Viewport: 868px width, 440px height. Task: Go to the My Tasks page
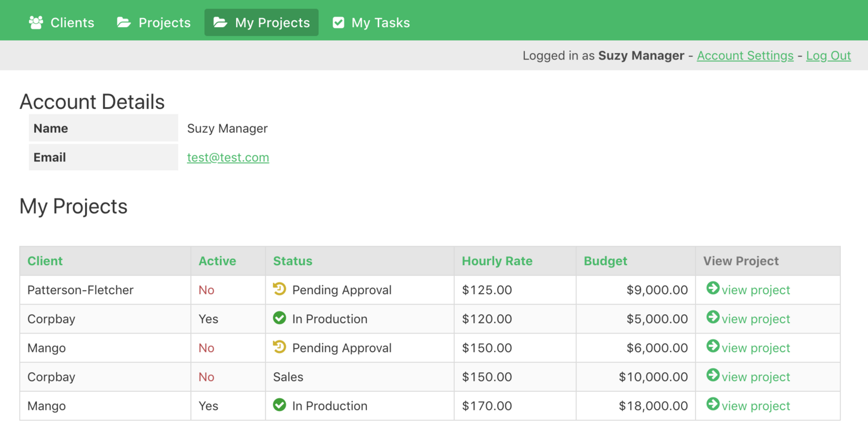(371, 23)
